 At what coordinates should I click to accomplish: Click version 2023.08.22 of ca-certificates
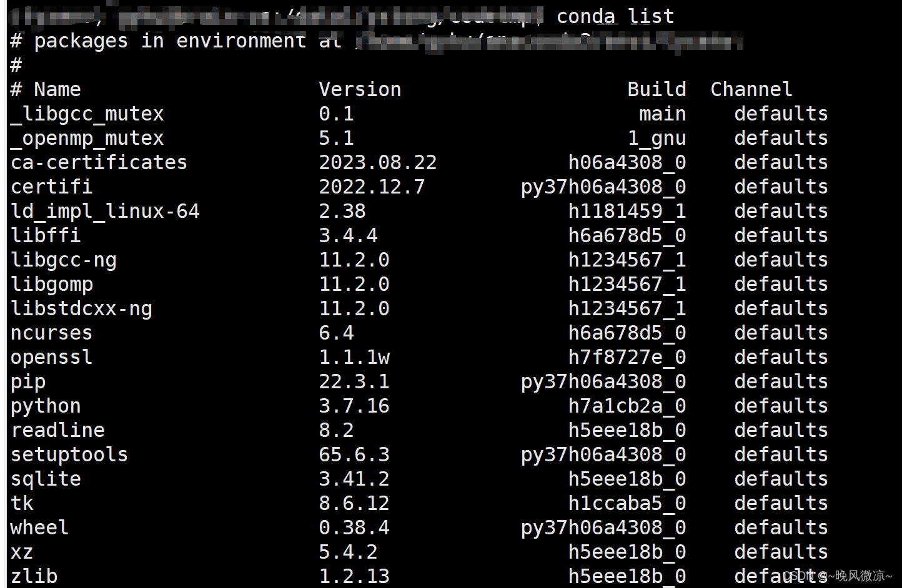click(378, 162)
